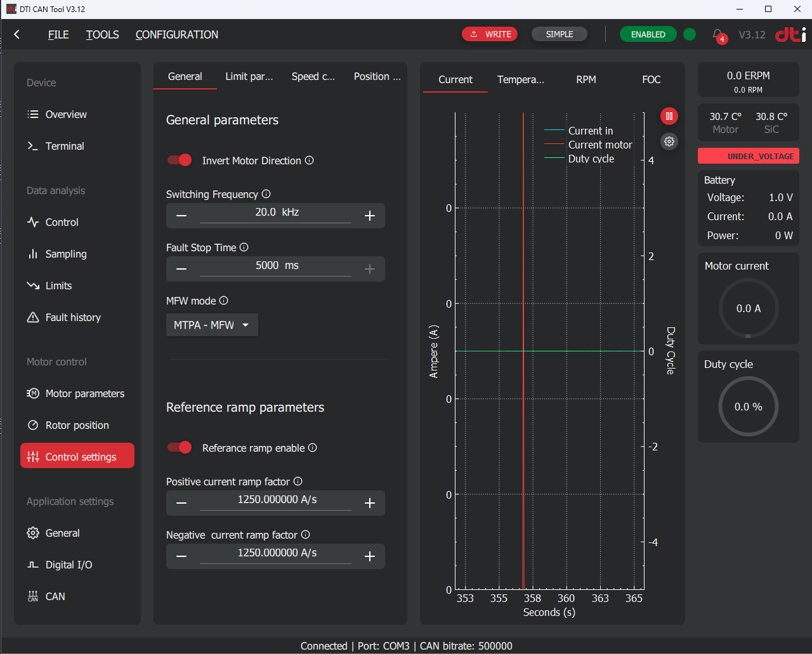The image size is (812, 654).
Task: Pause the live graph with red button
Action: coord(669,116)
